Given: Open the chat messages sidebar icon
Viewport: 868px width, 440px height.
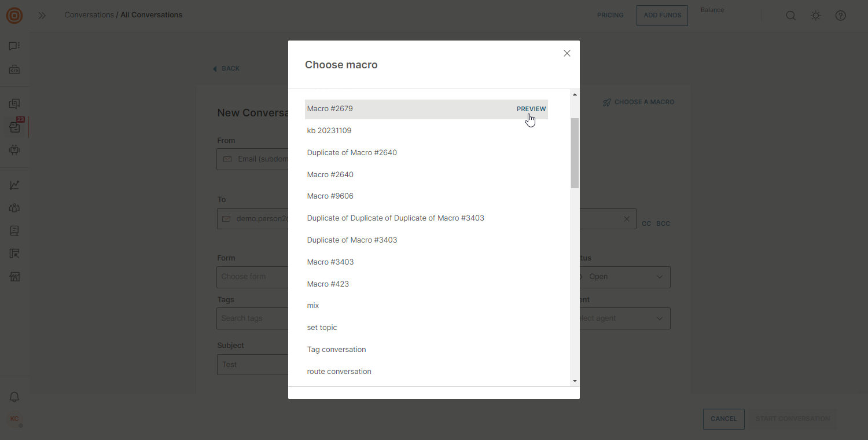Looking at the screenshot, I should point(14,46).
